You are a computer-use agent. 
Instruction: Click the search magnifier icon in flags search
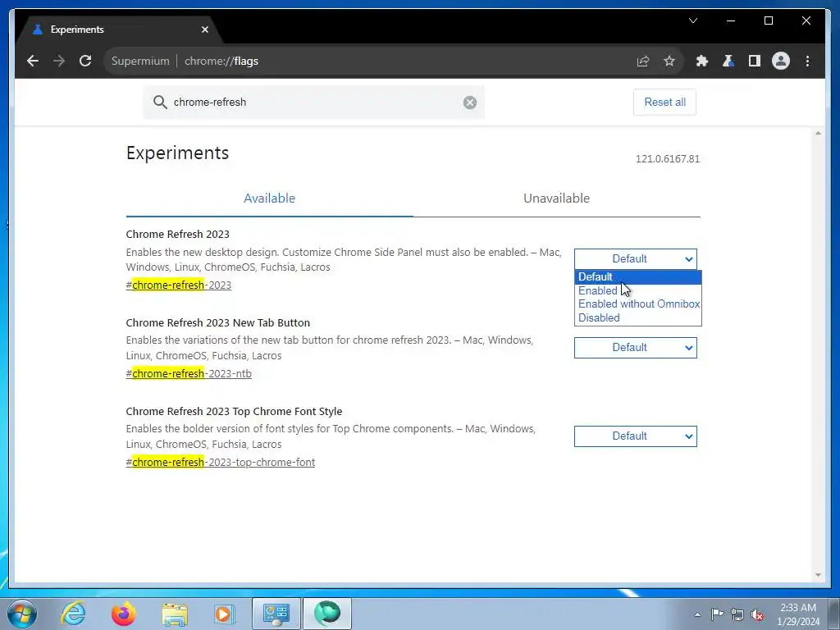(x=160, y=102)
